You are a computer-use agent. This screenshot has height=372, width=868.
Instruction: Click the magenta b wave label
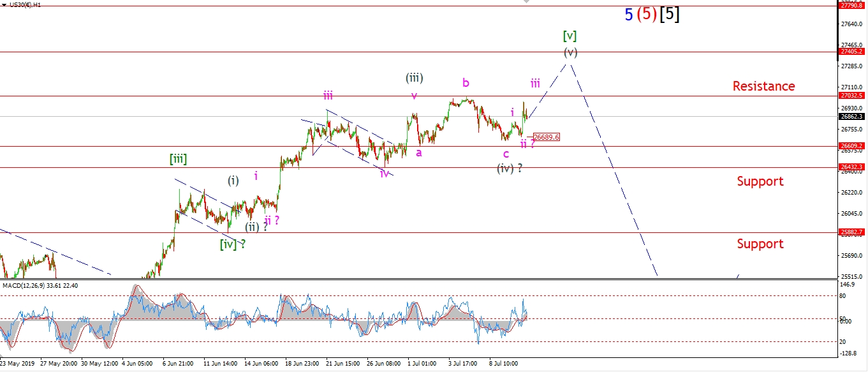click(466, 82)
